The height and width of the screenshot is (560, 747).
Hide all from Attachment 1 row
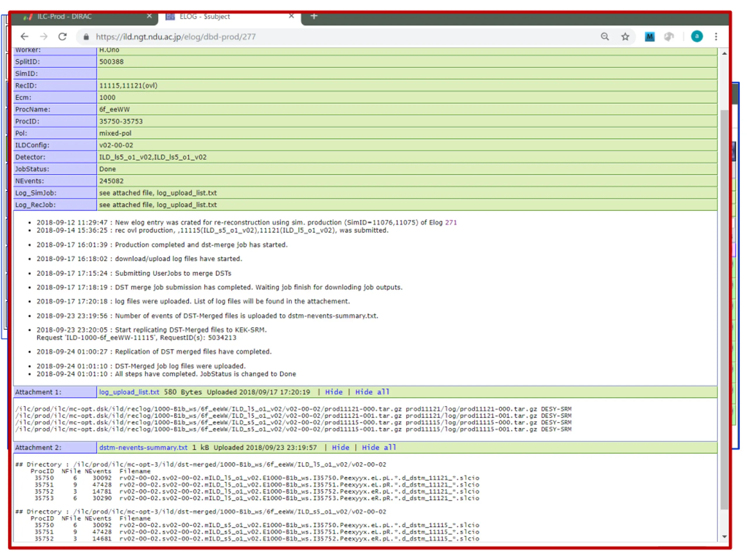click(372, 392)
